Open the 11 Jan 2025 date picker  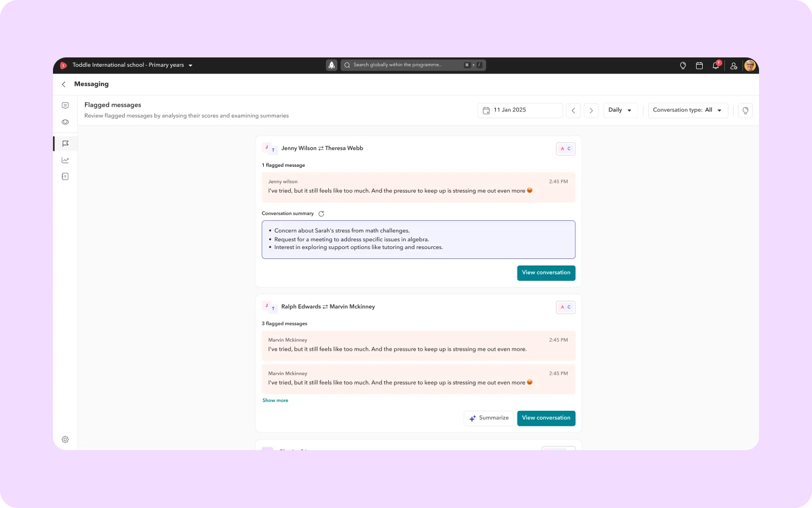[520, 110]
